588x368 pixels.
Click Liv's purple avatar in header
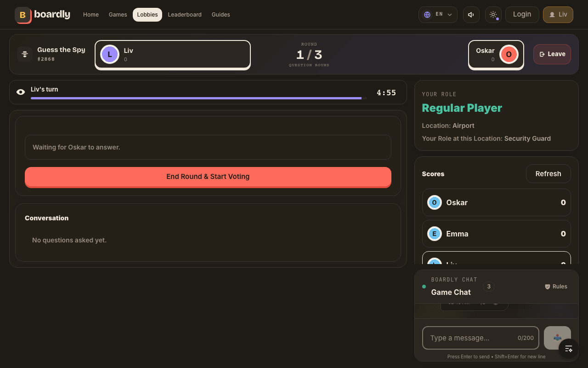[x=110, y=54]
